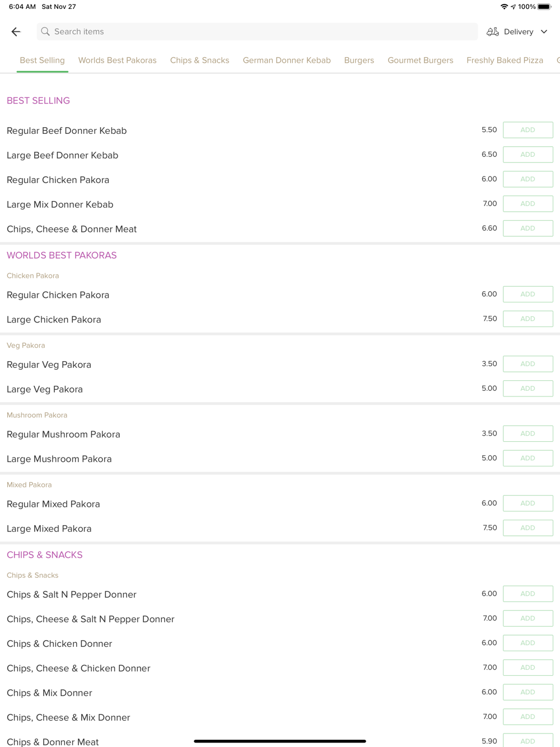The height and width of the screenshot is (747, 560).
Task: Add Large Mix Donner Kebab
Action: (528, 204)
